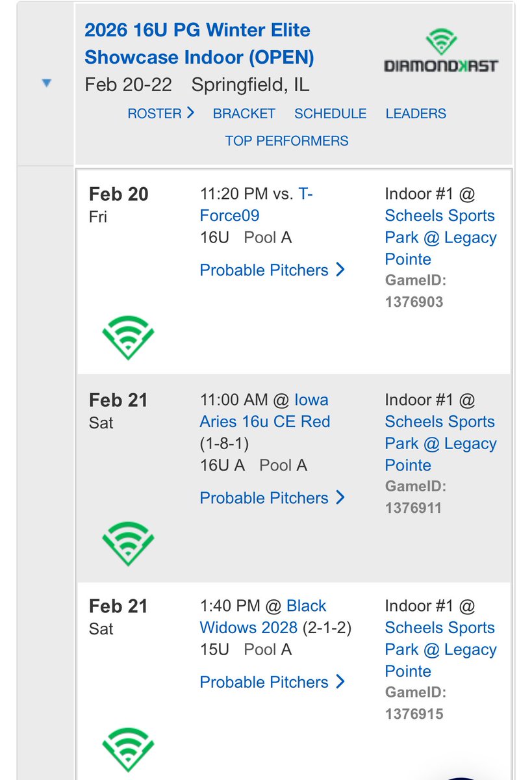Open the ROSTER link
The height and width of the screenshot is (780, 532).
click(160, 113)
